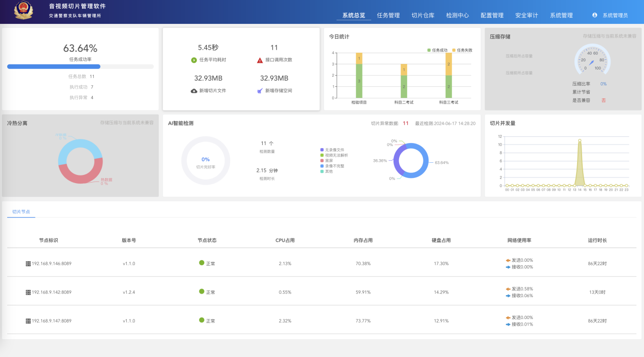Click the green 任务平均耗时 play icon
Viewport: 644px width, 357px height.
194,60
